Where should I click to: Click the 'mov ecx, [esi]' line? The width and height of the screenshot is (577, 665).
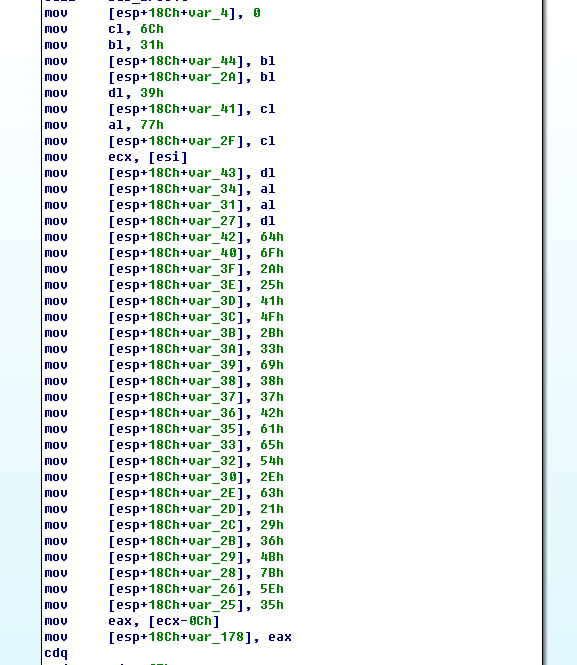(x=116, y=157)
